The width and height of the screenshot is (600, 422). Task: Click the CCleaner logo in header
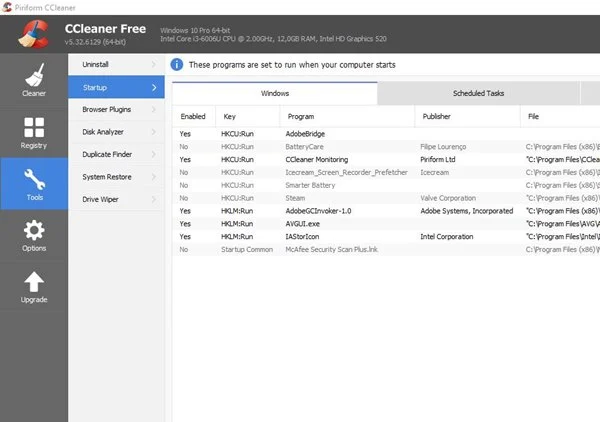[34, 34]
